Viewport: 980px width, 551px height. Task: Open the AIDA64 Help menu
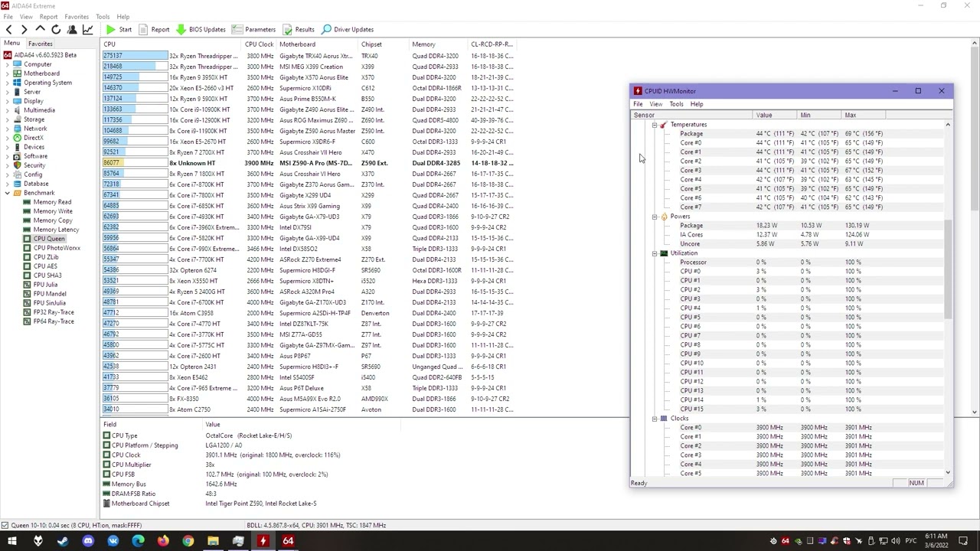[x=122, y=16]
